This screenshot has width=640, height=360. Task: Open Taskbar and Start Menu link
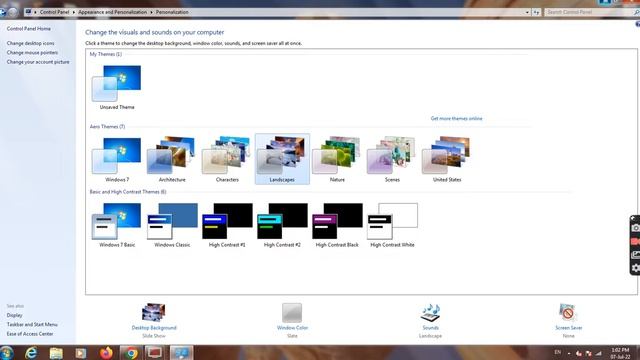[x=32, y=324]
